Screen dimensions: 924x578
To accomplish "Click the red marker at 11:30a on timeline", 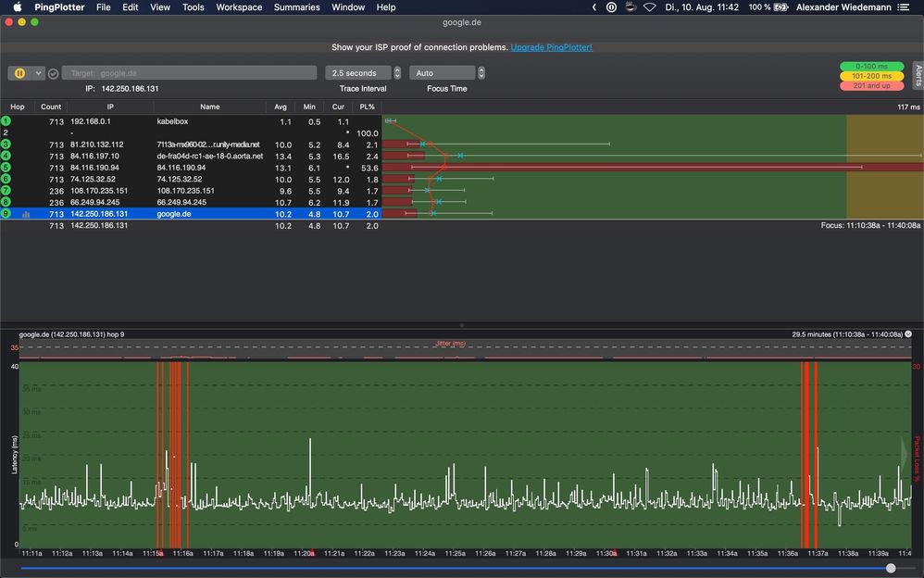I will [615, 553].
